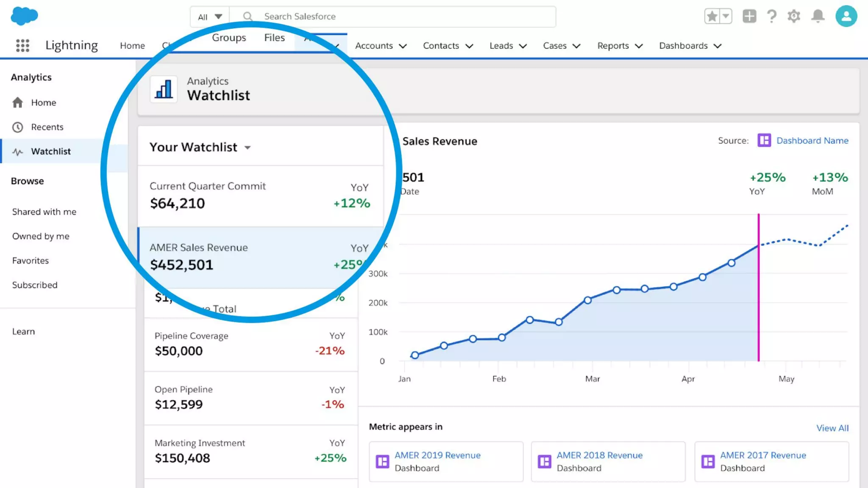Open the notifications bell
Viewport: 868px width, 488px height.
tap(818, 17)
